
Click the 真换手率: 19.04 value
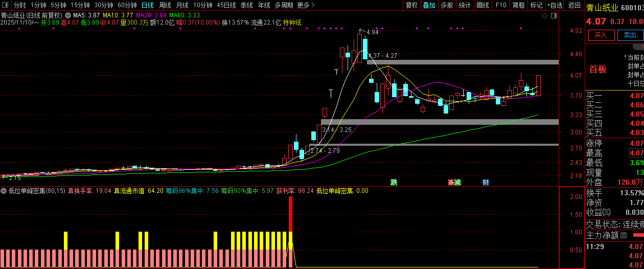pos(90,191)
